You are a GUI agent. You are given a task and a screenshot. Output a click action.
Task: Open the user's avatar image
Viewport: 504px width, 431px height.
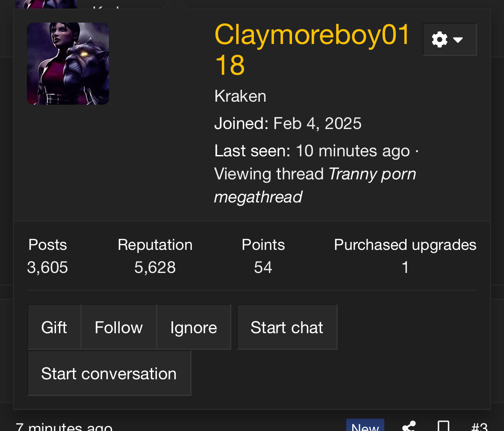tap(68, 64)
